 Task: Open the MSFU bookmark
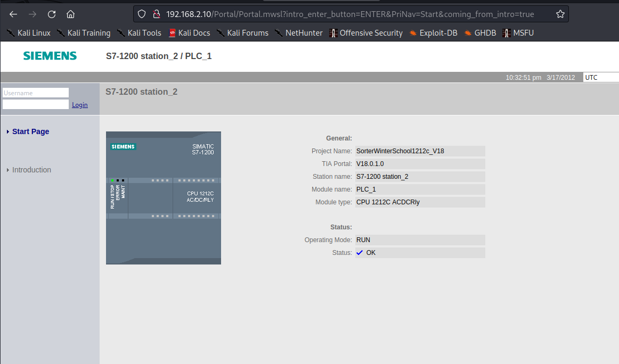pos(518,33)
